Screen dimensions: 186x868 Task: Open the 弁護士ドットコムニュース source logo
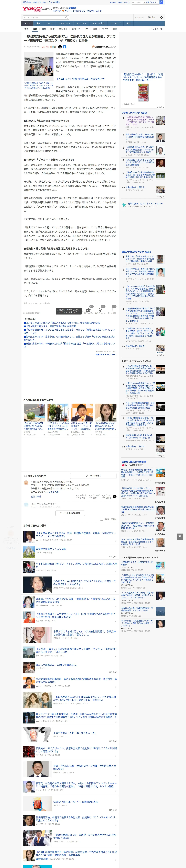[104, 47]
